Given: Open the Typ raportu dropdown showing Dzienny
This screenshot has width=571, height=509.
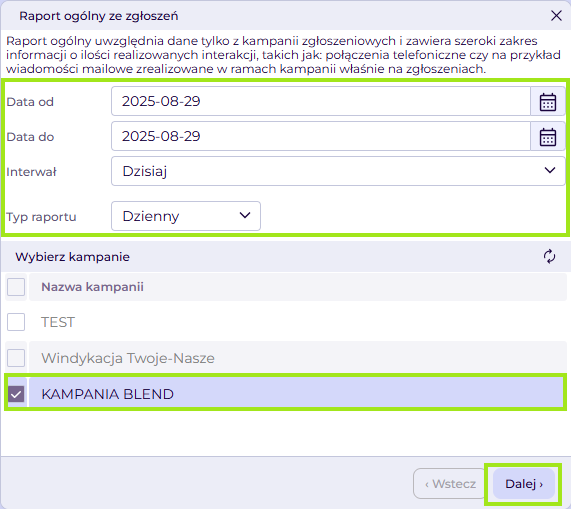Looking at the screenshot, I should [186, 216].
